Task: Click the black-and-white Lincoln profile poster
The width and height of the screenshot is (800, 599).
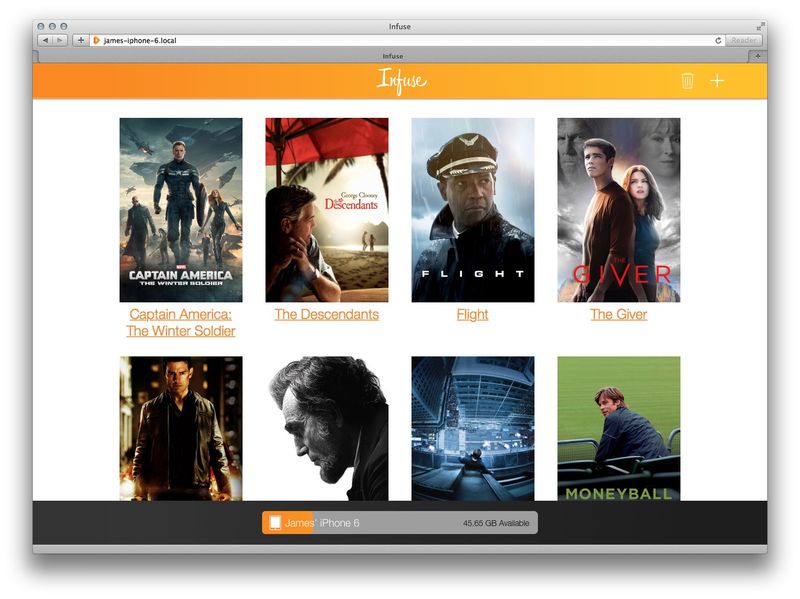Action: click(x=327, y=428)
